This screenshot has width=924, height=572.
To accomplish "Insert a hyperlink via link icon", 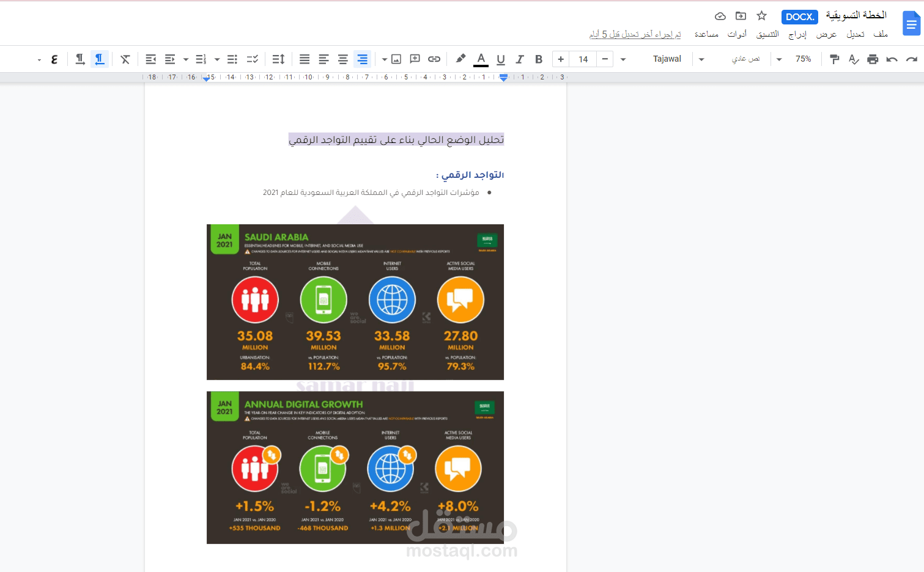I will (434, 59).
